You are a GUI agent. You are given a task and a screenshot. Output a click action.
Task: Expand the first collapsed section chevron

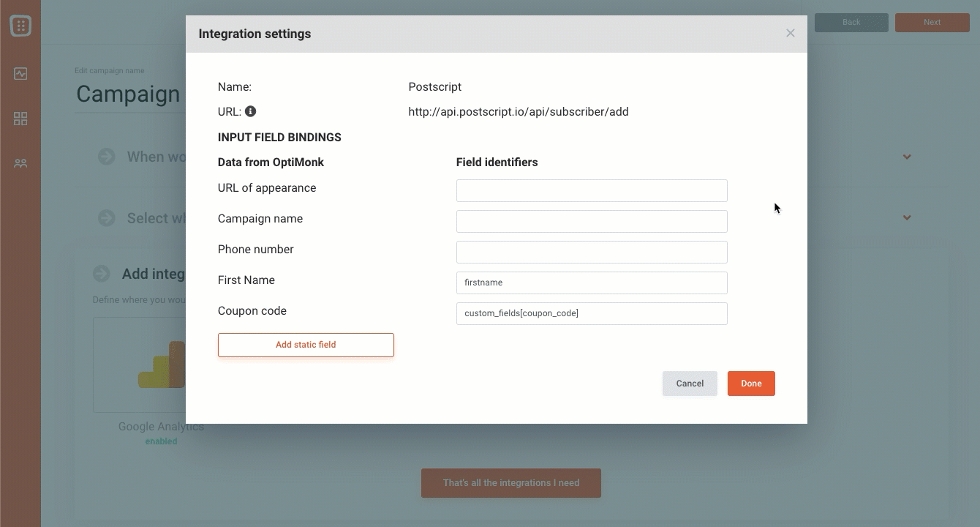click(x=907, y=157)
